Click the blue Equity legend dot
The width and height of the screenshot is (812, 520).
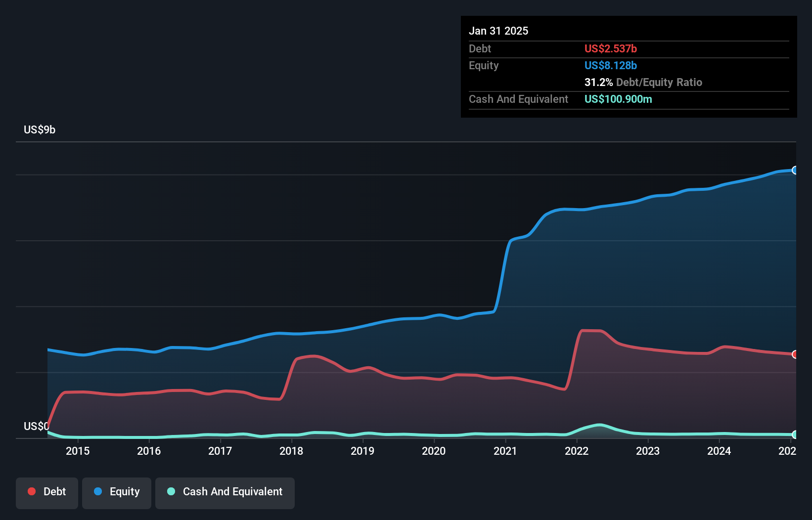[98, 491]
